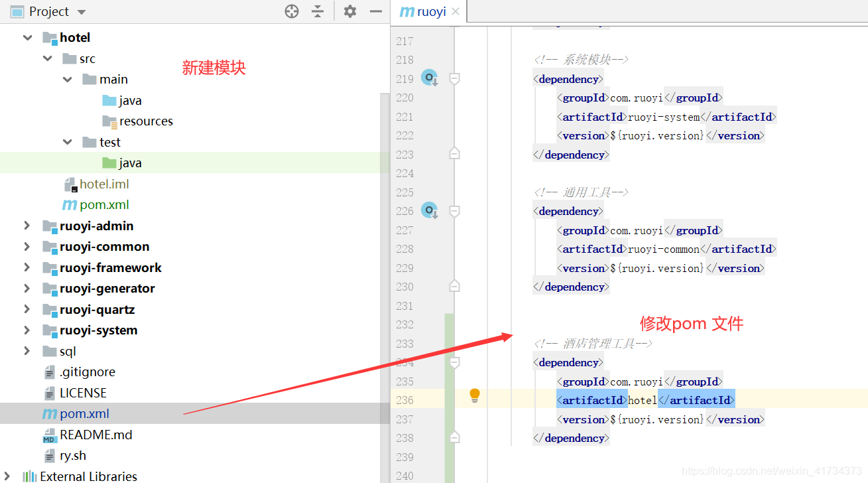Expand the ruoyi-admin module

coord(27,226)
